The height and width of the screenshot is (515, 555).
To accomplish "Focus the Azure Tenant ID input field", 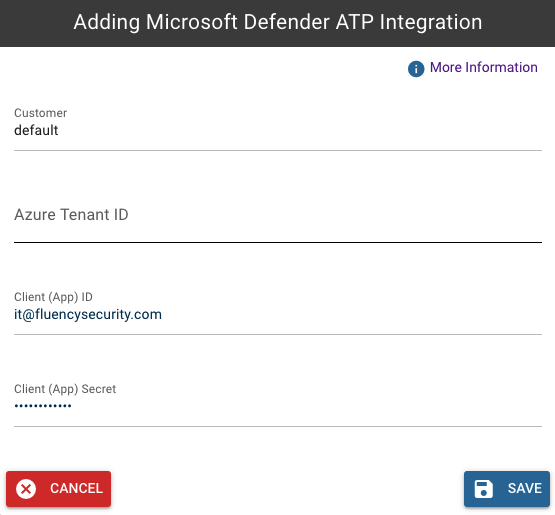I will click(278, 219).
